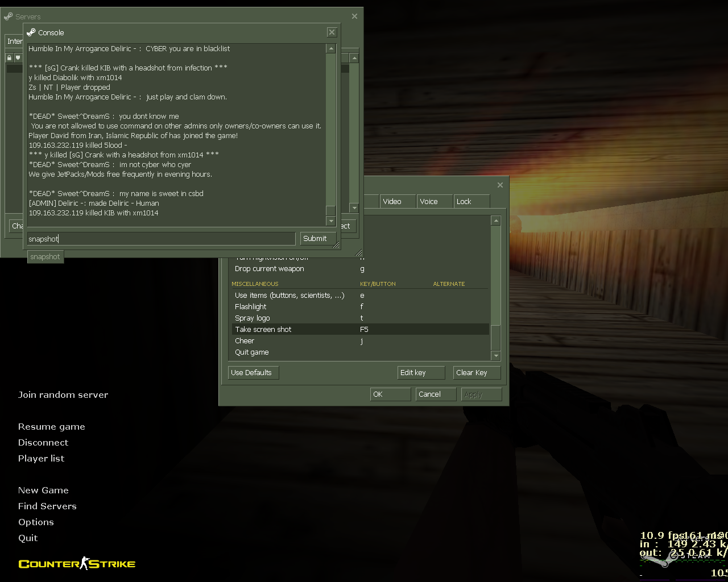The image size is (728, 582).
Task: Close the Options dialog
Action: 500,185
